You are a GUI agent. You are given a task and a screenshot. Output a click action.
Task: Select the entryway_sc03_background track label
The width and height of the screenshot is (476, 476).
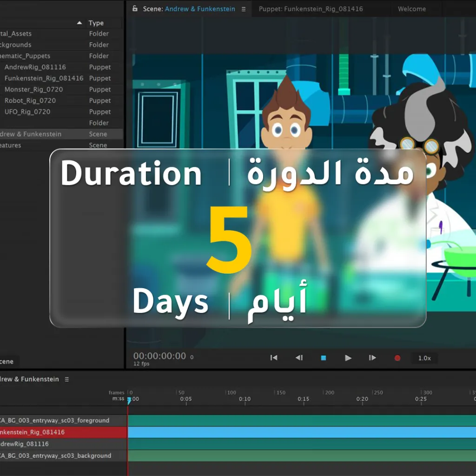click(63, 456)
